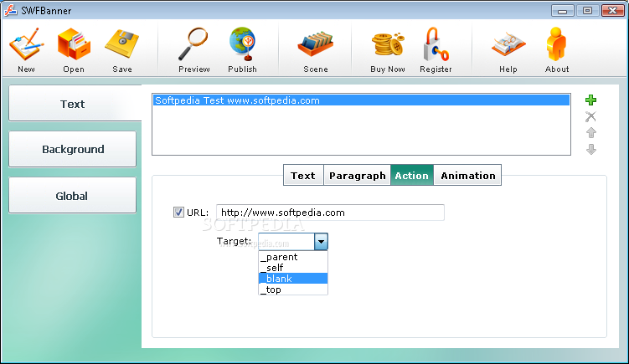
Task: Maximize the SWFBanner window
Action: 587,11
